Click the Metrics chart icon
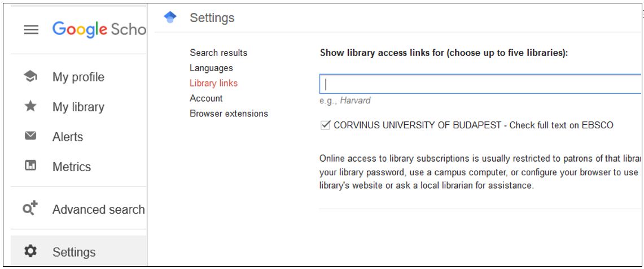This screenshot has height=269, width=644. pos(30,166)
